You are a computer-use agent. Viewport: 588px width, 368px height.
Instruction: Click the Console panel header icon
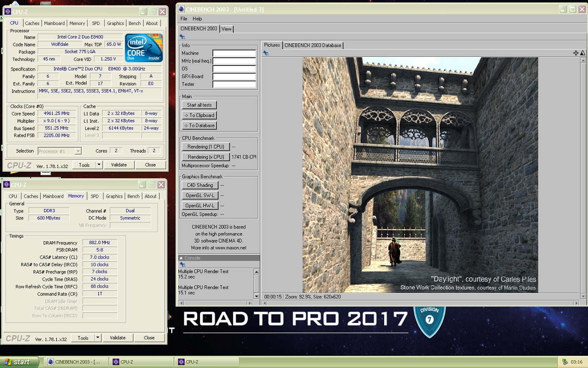coord(181,258)
